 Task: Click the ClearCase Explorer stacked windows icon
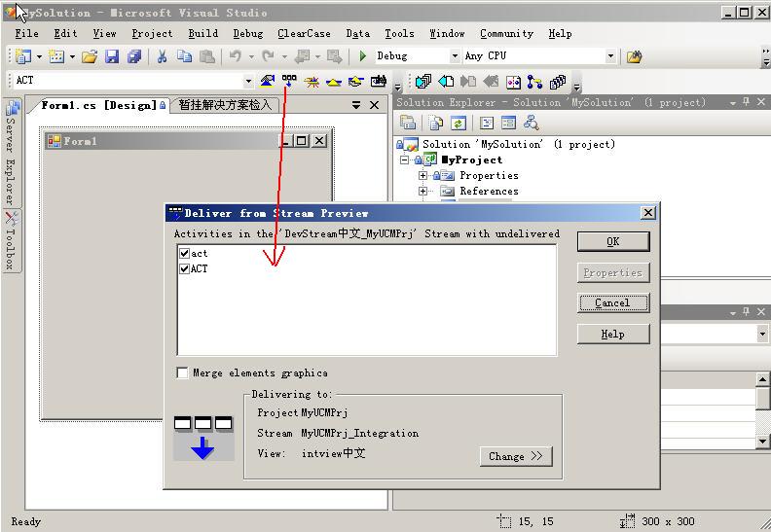tap(423, 82)
